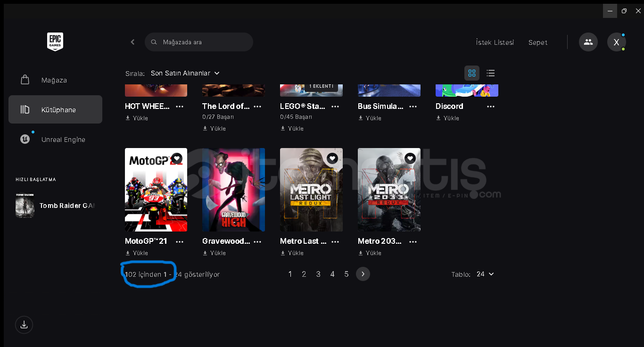This screenshot has width=644, height=347.
Task: Click the Discord game title
Action: point(449,107)
